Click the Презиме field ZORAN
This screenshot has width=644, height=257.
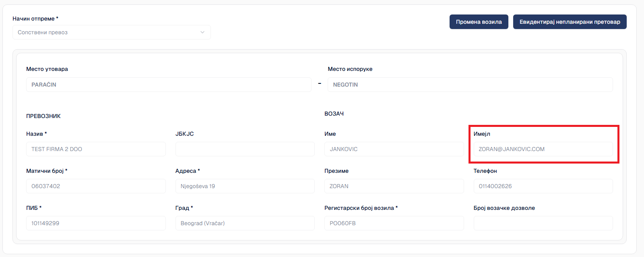coord(394,186)
